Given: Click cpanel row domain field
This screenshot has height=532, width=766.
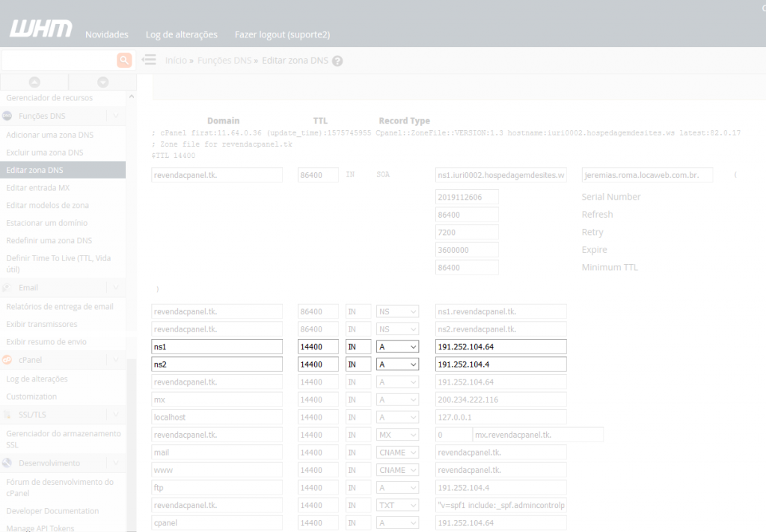Looking at the screenshot, I should coord(217,523).
